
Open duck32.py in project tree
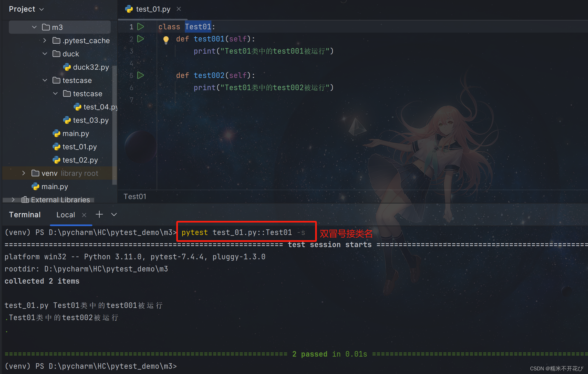91,67
